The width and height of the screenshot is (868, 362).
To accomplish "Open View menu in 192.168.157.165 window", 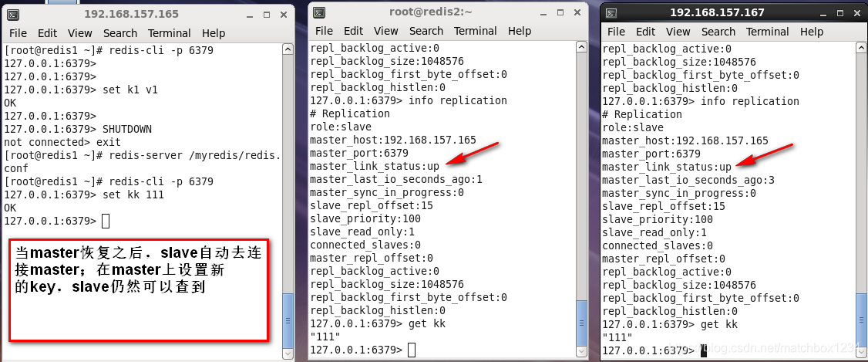I will click(79, 33).
